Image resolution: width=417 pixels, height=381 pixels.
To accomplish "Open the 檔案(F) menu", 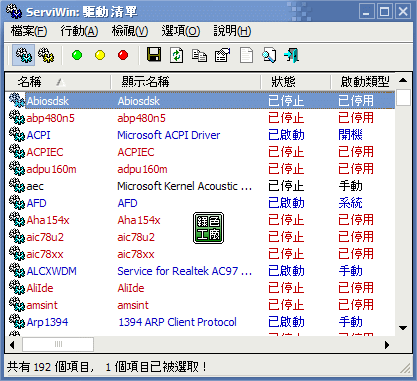I will click(x=29, y=31).
